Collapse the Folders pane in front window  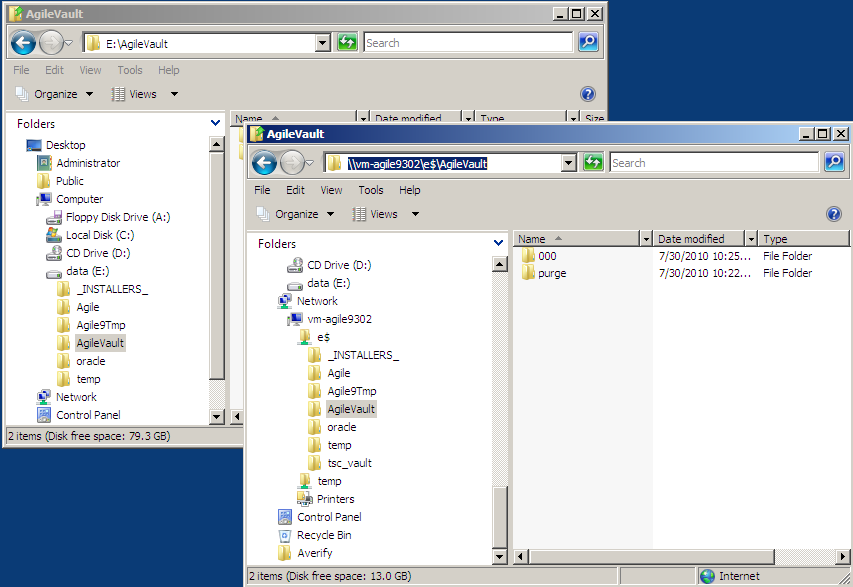pyautogui.click(x=499, y=243)
